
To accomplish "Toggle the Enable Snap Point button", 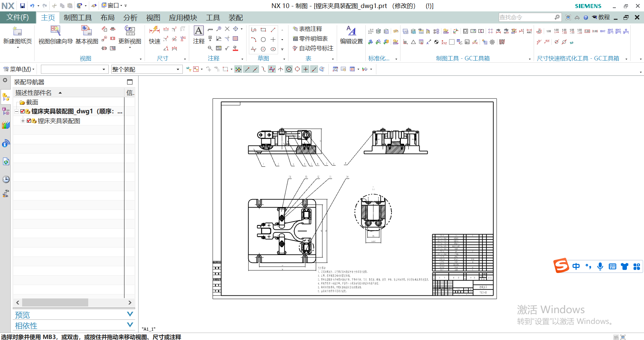I will 238,69.
